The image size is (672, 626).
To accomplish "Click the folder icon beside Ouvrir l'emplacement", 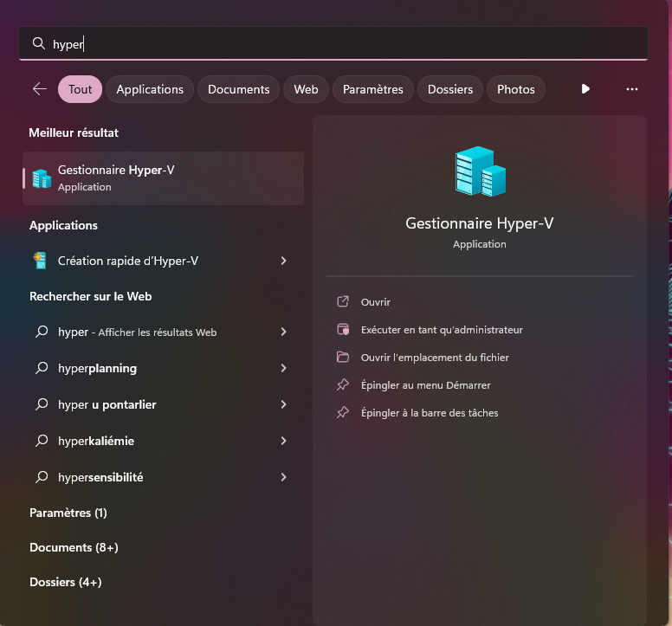I will pyautogui.click(x=343, y=357).
